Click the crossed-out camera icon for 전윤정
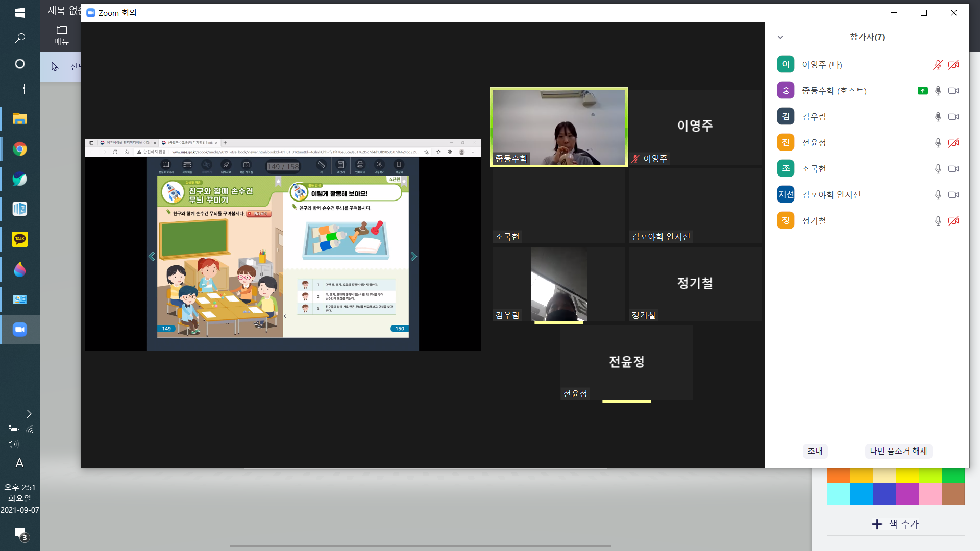980x551 pixels. point(953,143)
